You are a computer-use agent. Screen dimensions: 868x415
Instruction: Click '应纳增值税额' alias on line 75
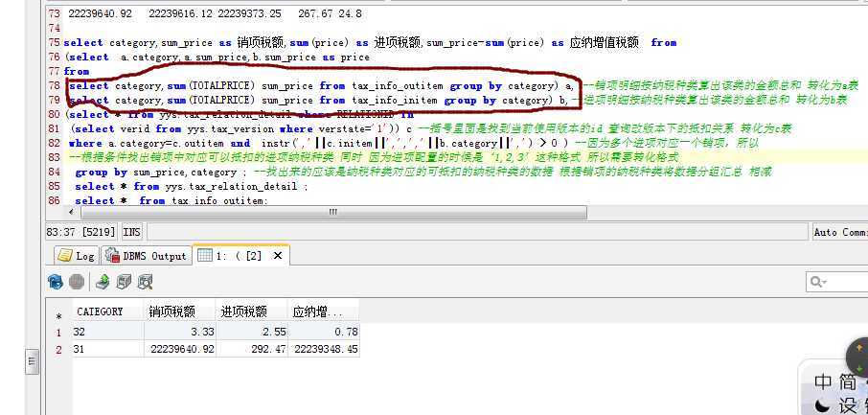pos(605,43)
